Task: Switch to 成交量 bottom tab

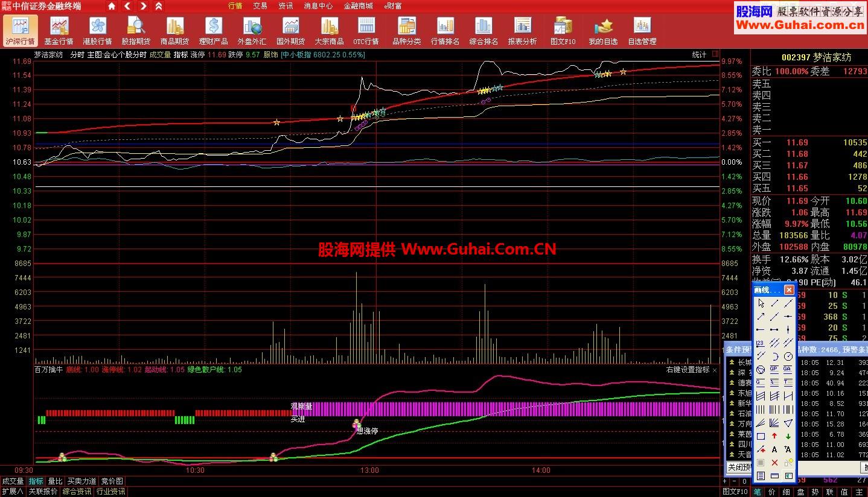Action: (13, 481)
